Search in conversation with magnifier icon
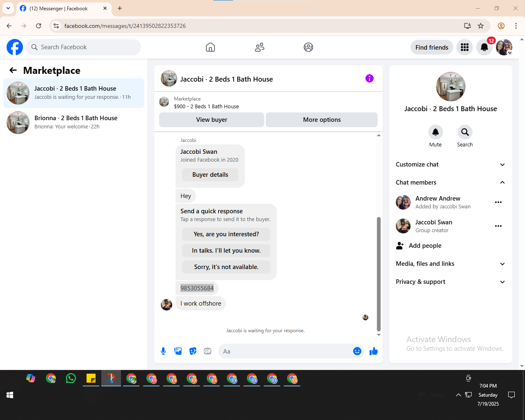The height and width of the screenshot is (420, 525). 465,132
